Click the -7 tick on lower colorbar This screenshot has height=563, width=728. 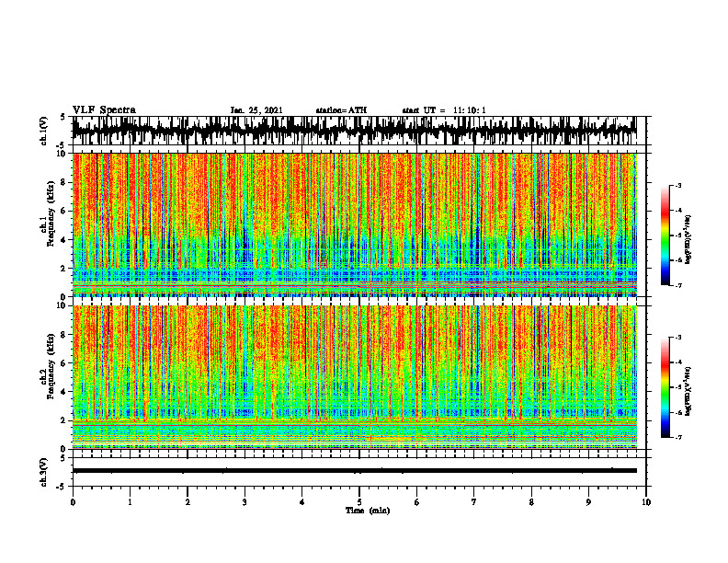pos(678,438)
